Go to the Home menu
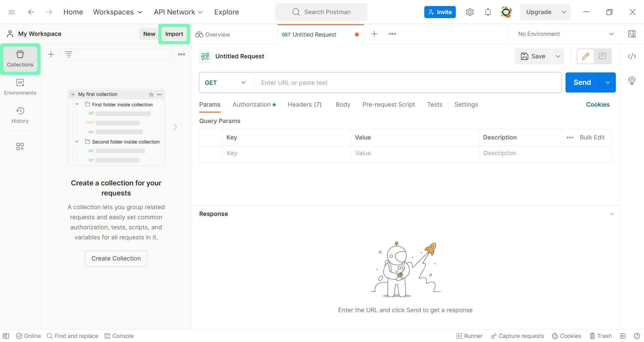644x342 pixels. click(x=73, y=12)
